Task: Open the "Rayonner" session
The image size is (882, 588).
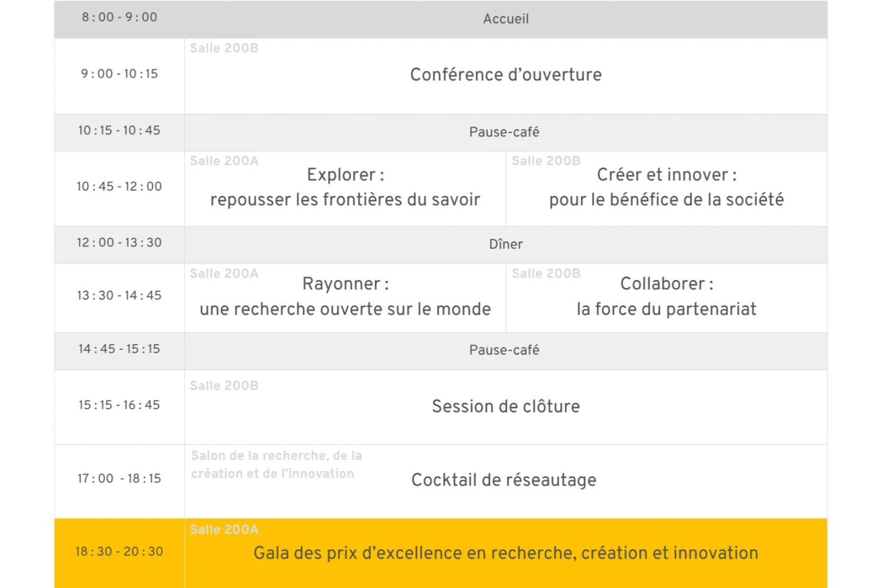Action: point(345,296)
